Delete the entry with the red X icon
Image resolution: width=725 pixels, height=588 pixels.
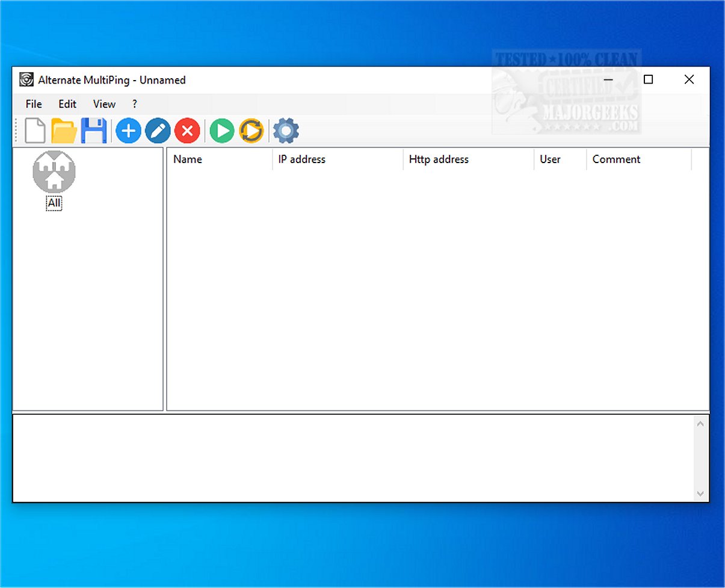point(187,131)
